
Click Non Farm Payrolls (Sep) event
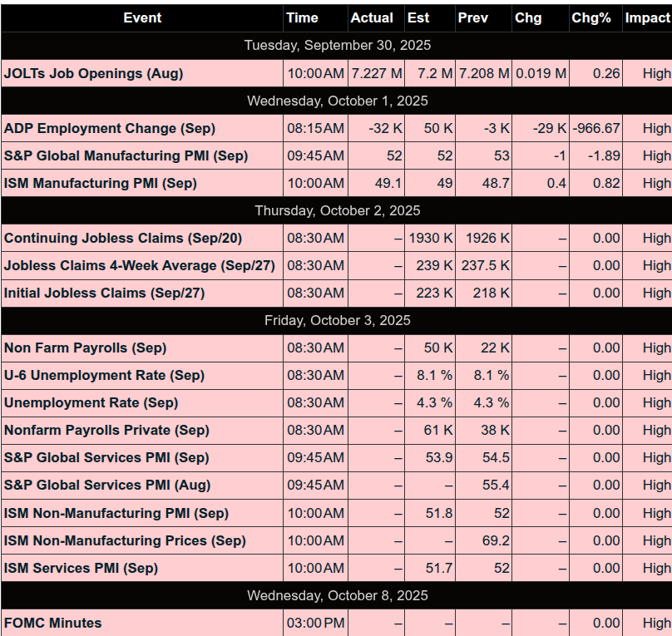click(x=85, y=348)
